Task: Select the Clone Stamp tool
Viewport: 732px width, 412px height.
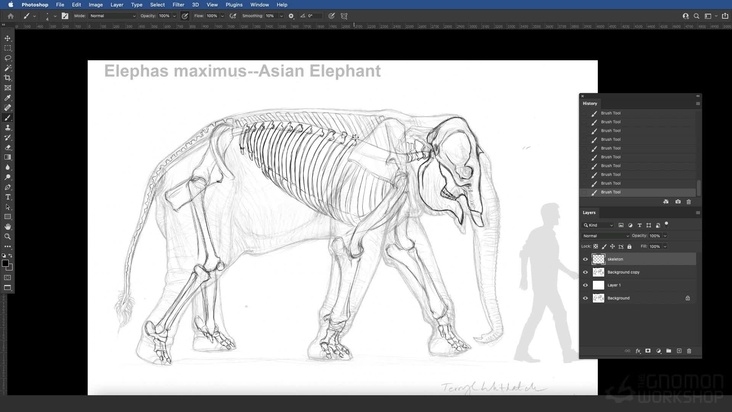Action: pos(7,127)
